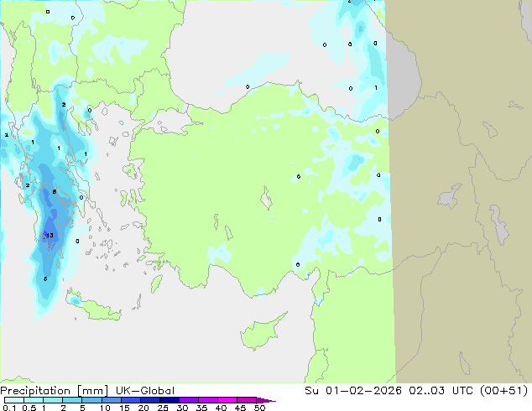Click the "UK-Global" model label
532x411 pixels.
click(145, 391)
